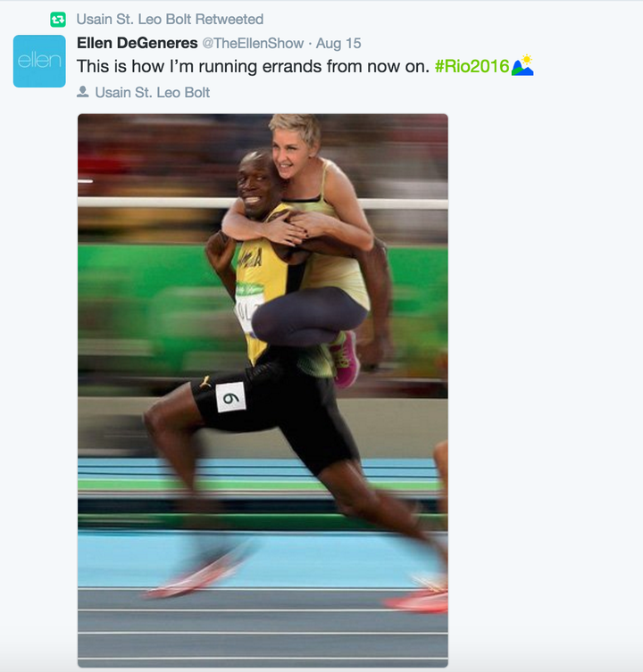
Task: Open the Ellen DeGeneres display name
Action: [x=138, y=43]
